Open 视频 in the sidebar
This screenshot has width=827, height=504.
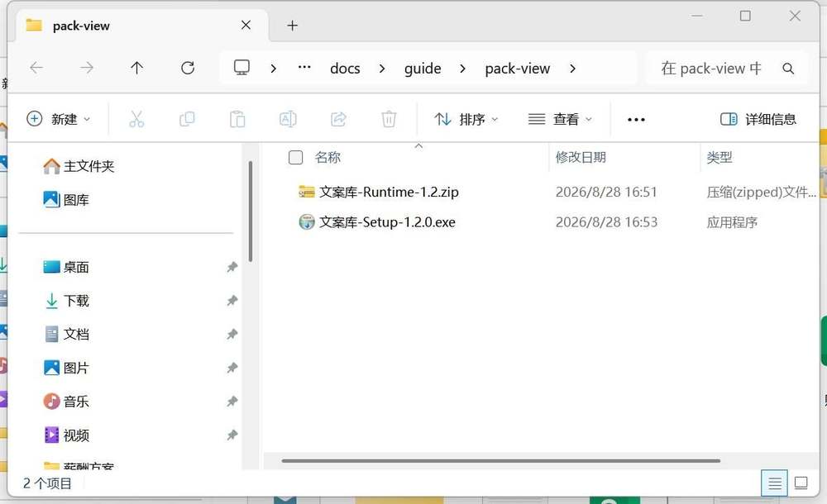66,435
